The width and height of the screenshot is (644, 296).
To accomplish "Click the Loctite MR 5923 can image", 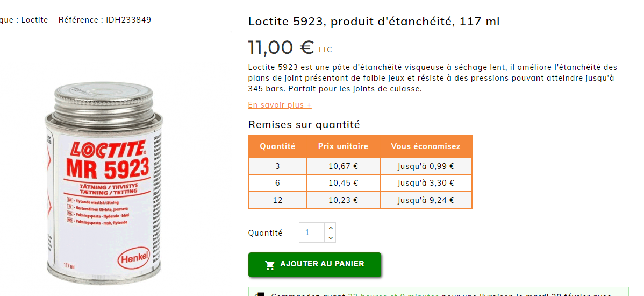I will pyautogui.click(x=102, y=183).
